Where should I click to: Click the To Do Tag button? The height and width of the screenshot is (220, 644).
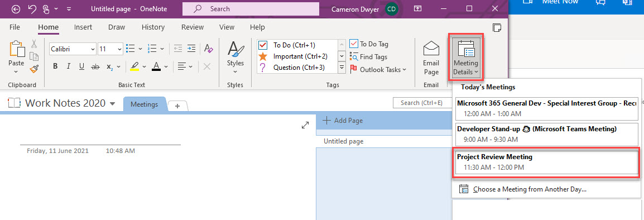(x=369, y=44)
